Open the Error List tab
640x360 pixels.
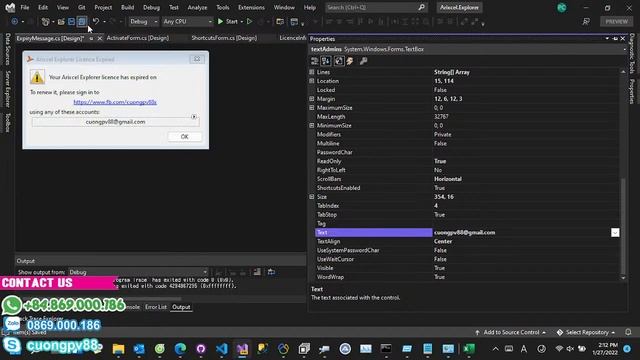point(156,307)
